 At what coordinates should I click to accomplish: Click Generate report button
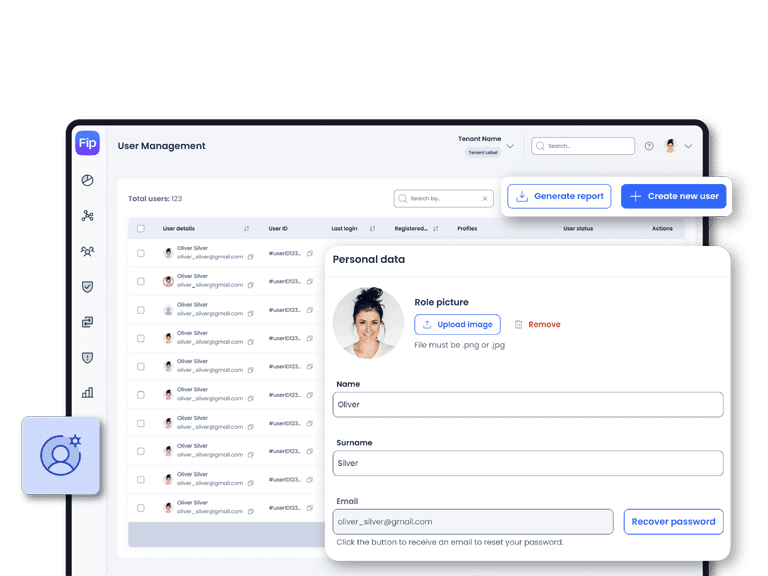tap(559, 196)
